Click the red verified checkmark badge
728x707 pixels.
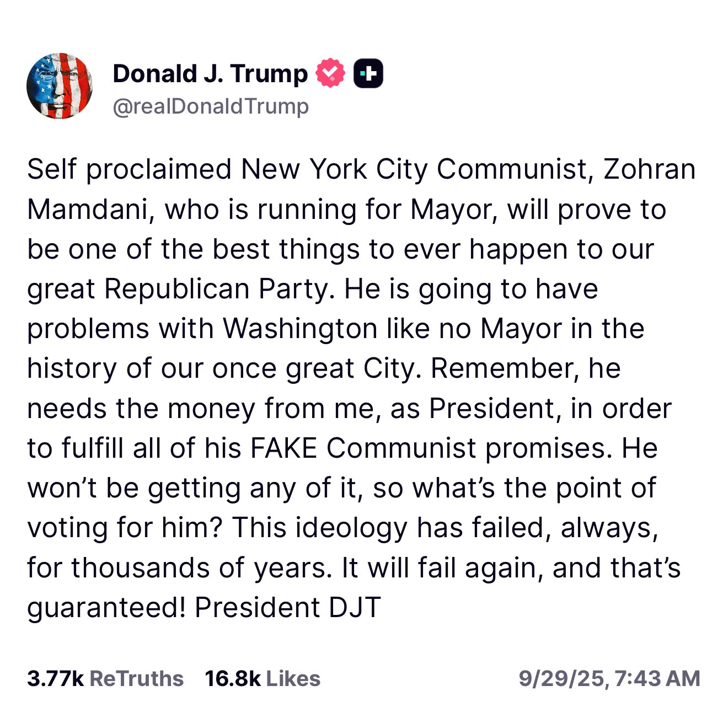[330, 73]
